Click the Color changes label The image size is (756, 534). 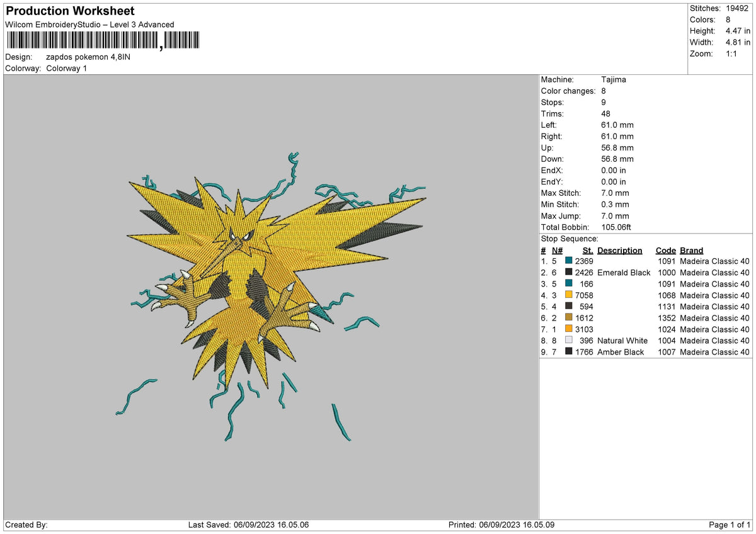point(568,91)
